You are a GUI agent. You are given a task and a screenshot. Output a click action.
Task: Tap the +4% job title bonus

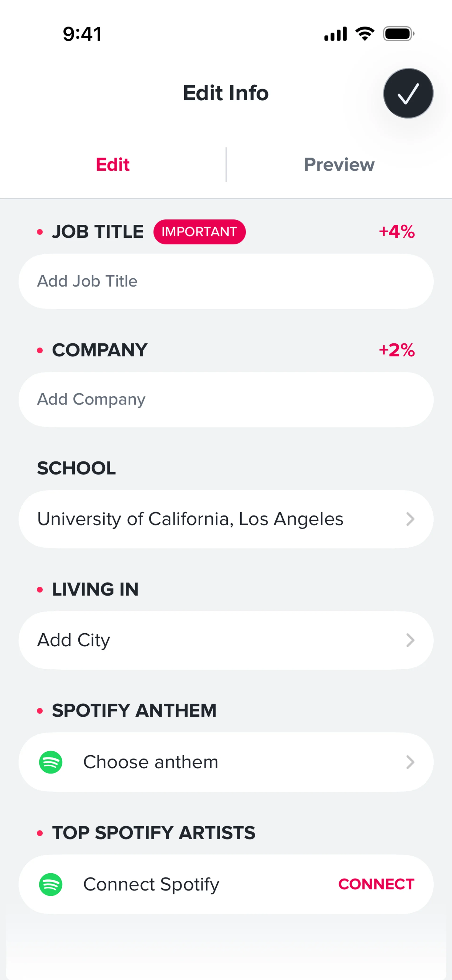396,232
